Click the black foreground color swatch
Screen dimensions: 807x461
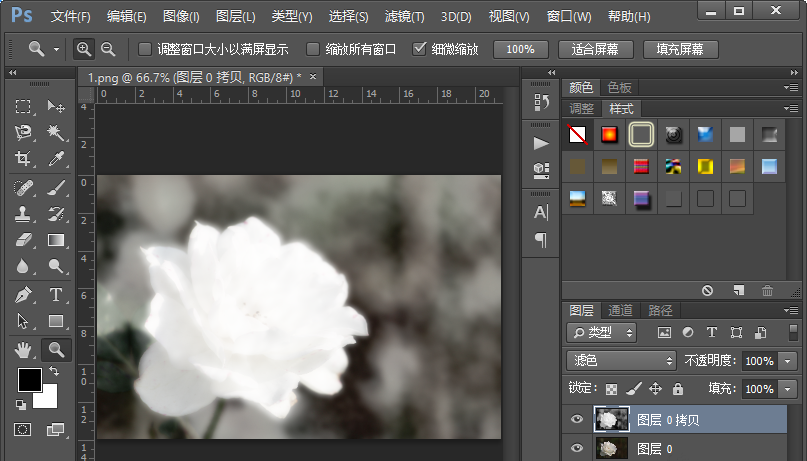(29, 380)
